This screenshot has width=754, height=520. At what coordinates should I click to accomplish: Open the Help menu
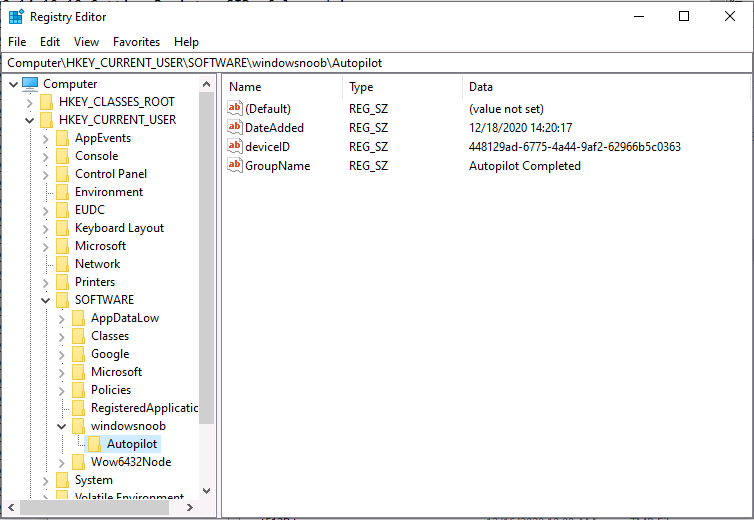[x=186, y=42]
